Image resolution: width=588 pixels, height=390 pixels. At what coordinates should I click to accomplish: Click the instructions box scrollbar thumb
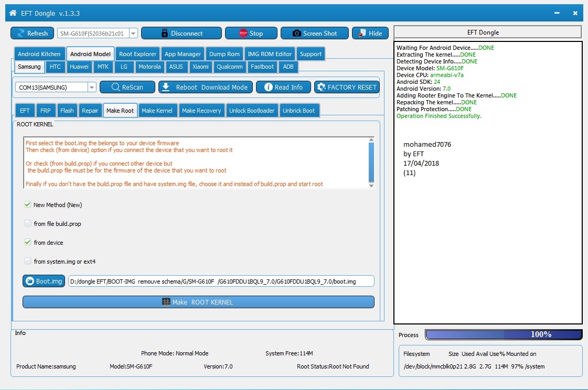[371, 162]
